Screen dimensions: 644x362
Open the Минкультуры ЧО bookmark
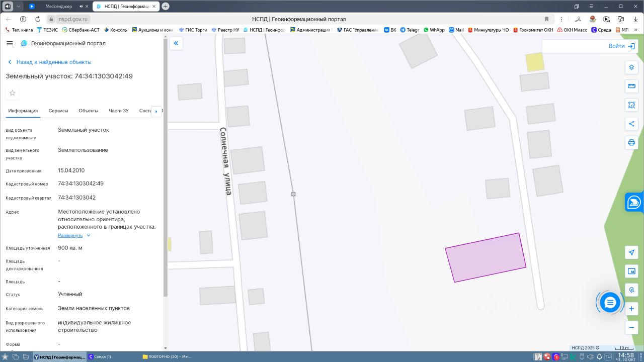pyautogui.click(x=488, y=30)
